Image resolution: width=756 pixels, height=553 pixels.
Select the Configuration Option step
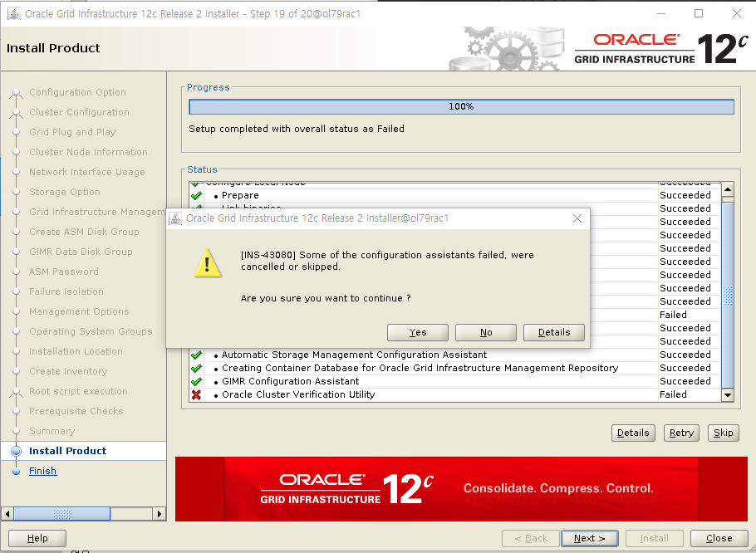(77, 92)
